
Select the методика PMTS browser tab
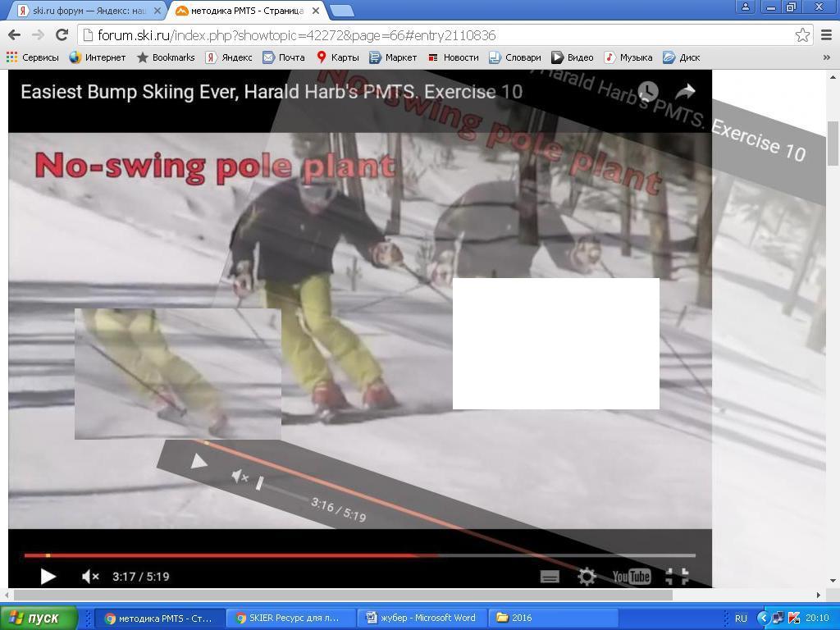click(x=247, y=11)
